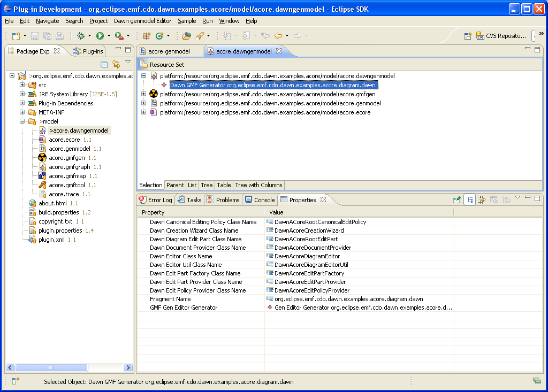Open the CVS Repository perspective
548x392 pixels.
[501, 36]
